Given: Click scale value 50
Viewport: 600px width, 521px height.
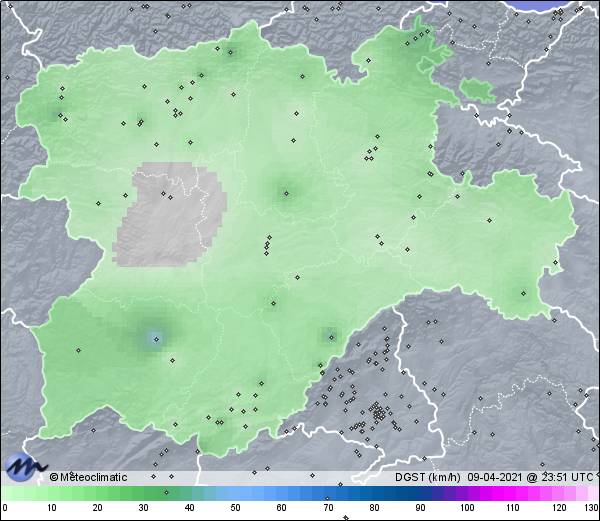Looking at the screenshot, I should (235, 508).
